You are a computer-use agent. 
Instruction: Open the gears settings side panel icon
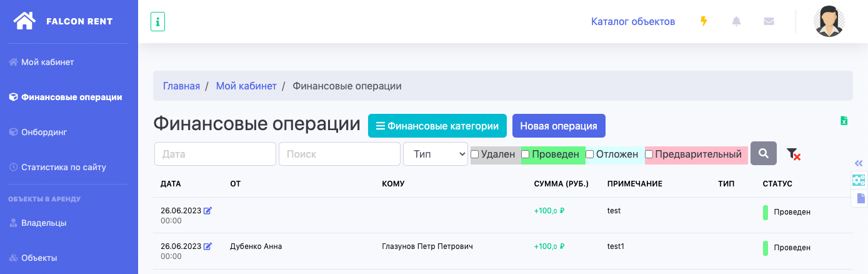[859, 180]
